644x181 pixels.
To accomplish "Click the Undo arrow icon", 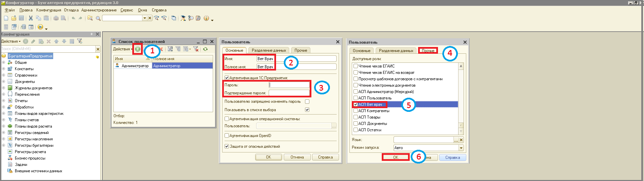I will pyautogui.click(x=73, y=18).
